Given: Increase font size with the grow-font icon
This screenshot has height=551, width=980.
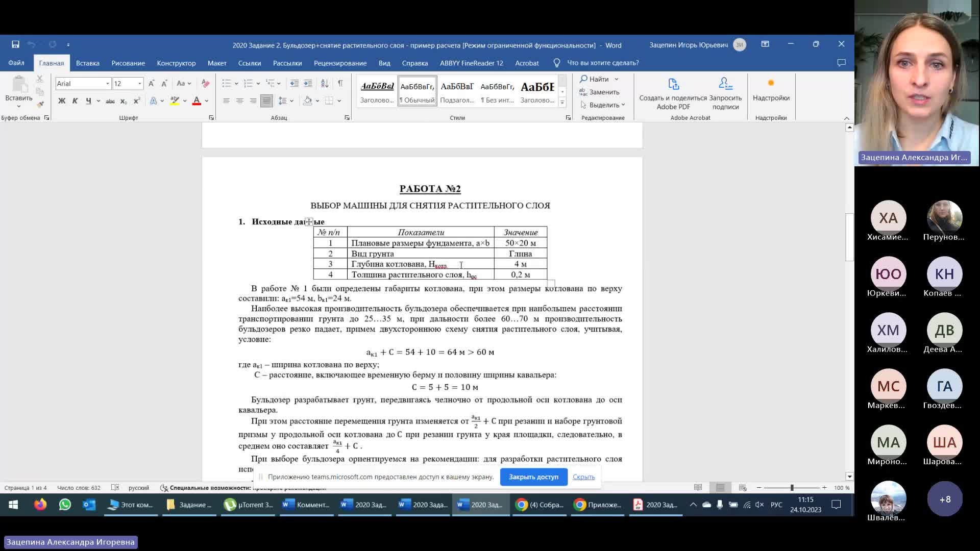Looking at the screenshot, I should coord(151,83).
